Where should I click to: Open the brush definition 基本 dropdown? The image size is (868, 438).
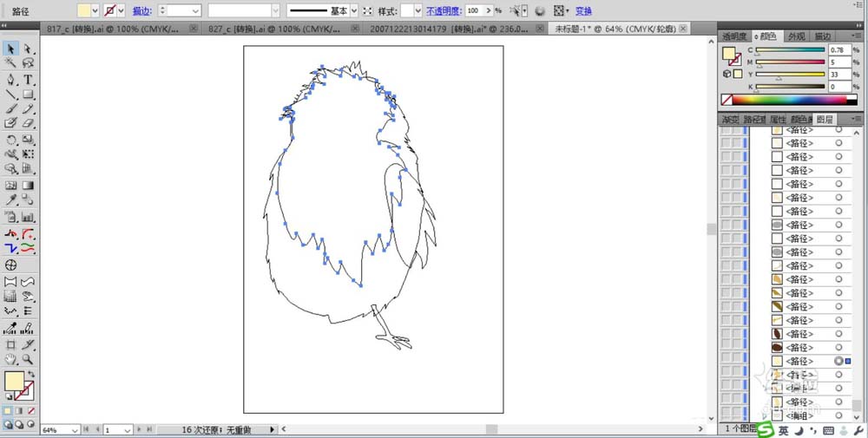pyautogui.click(x=354, y=10)
